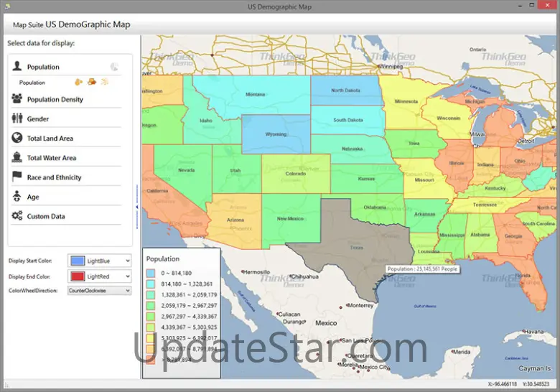Click the Montana label on the map
This screenshot has width=560, height=392.
tap(256, 94)
